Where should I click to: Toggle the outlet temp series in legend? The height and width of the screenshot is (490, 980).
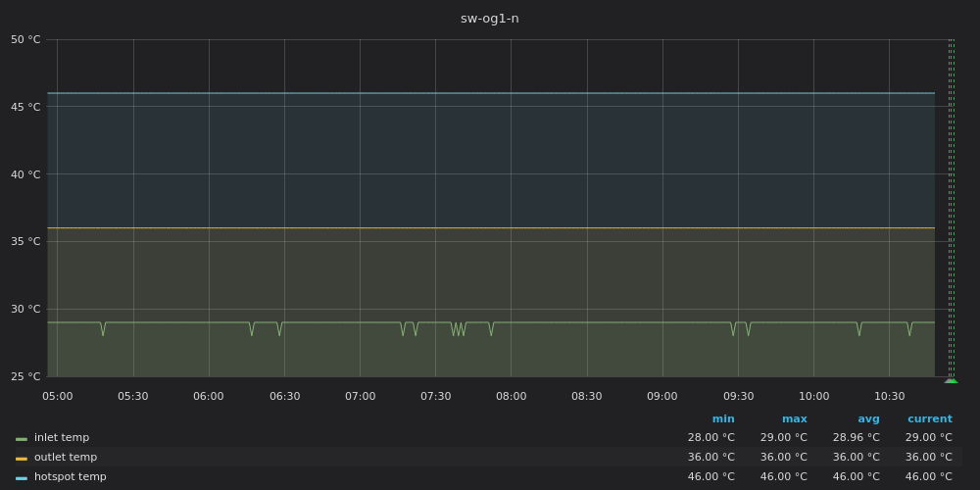(66, 458)
